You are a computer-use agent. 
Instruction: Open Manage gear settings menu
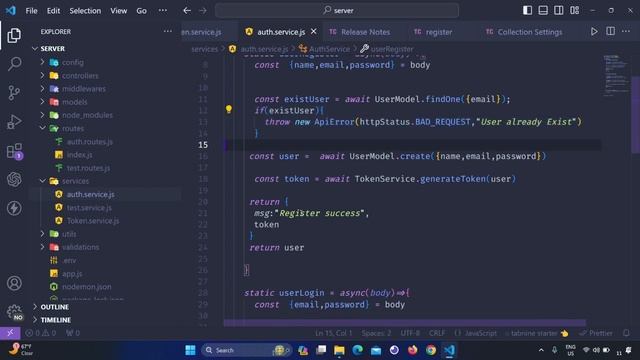(14, 312)
